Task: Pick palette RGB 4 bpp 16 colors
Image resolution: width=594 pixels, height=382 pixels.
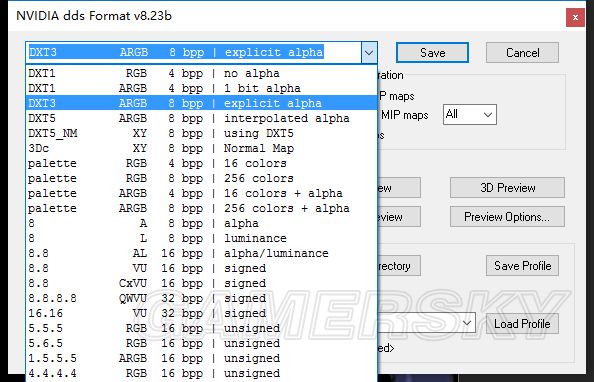Action: (x=202, y=163)
